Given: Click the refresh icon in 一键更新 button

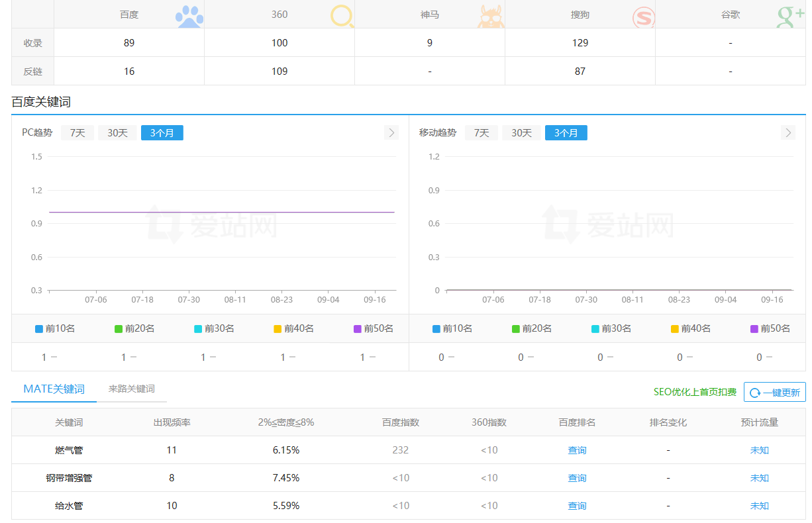Looking at the screenshot, I should 754,393.
